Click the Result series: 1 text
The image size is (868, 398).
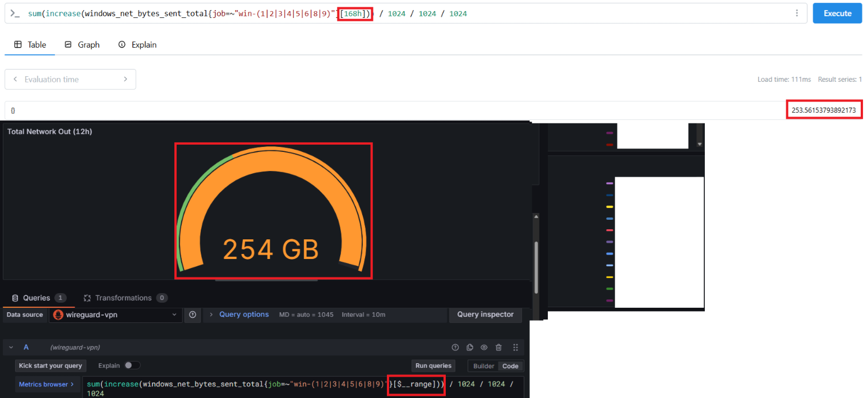pyautogui.click(x=840, y=80)
